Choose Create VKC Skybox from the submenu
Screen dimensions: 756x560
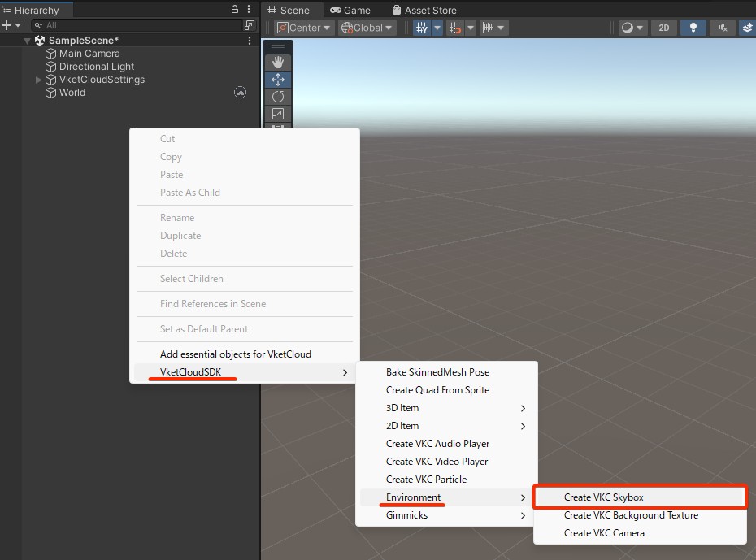click(603, 497)
